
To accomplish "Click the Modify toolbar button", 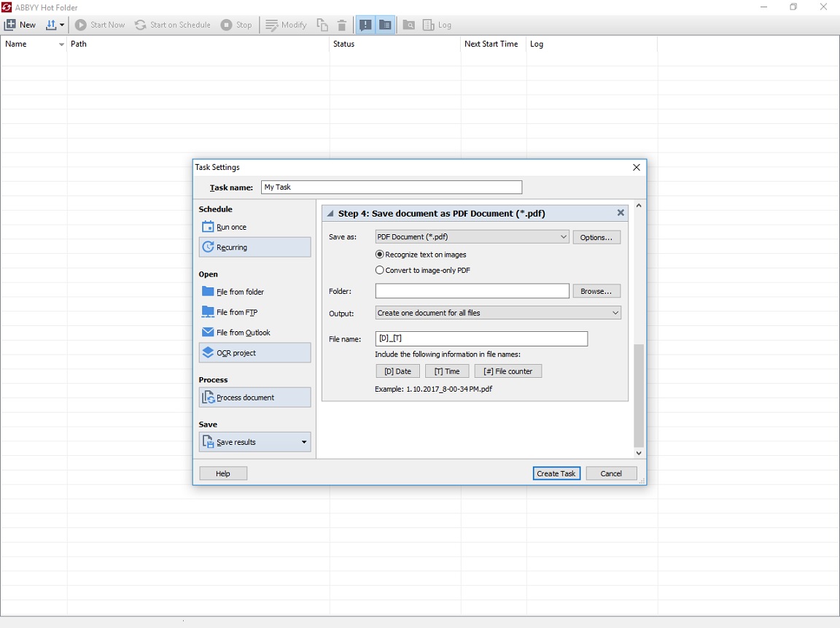I will [x=286, y=25].
